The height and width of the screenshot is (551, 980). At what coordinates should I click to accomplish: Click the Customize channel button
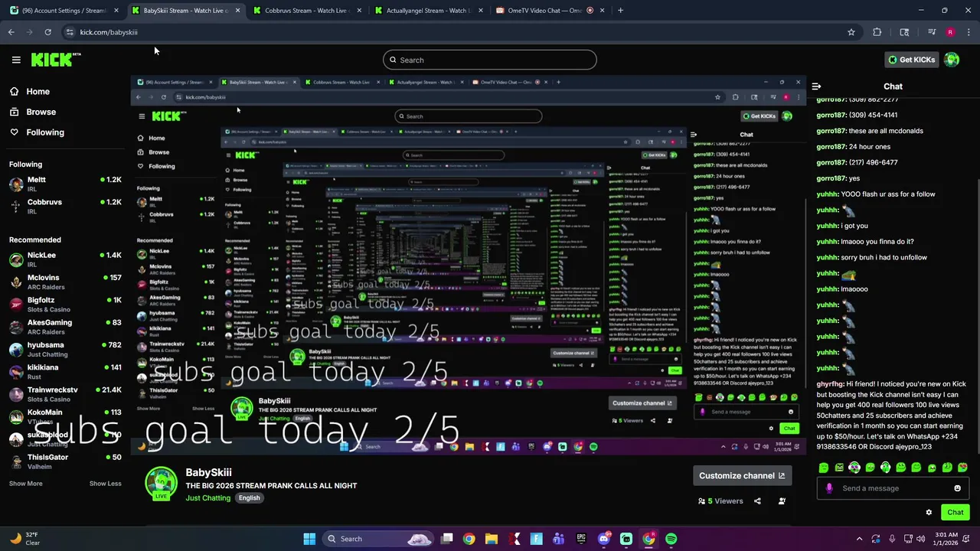[742, 475]
